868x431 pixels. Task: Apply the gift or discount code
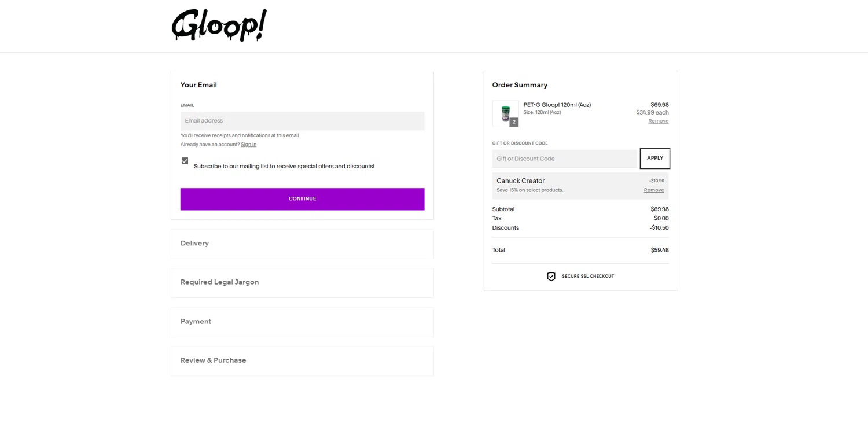pyautogui.click(x=655, y=159)
